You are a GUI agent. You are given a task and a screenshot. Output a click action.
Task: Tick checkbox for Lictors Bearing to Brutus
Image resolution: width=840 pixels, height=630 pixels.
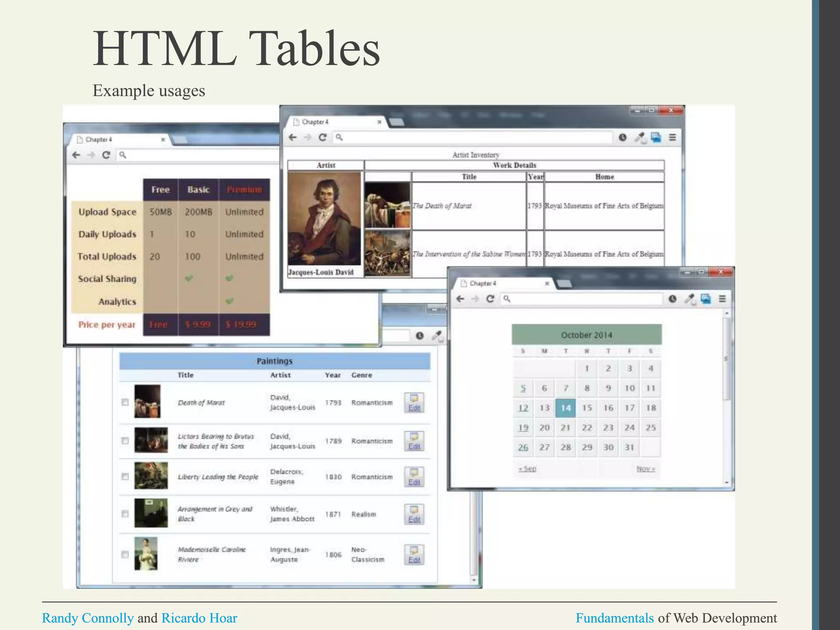pos(125,441)
